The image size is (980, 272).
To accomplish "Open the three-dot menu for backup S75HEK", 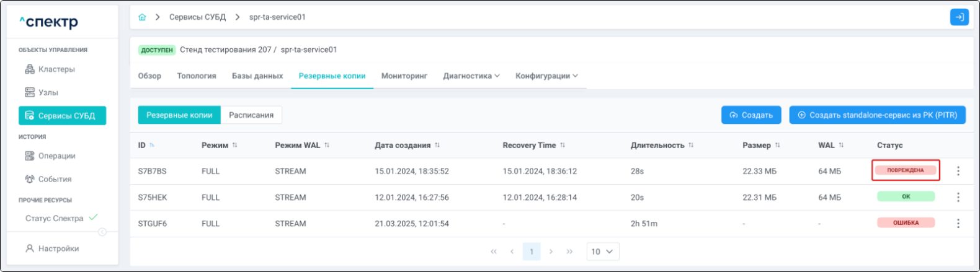I will 958,197.
